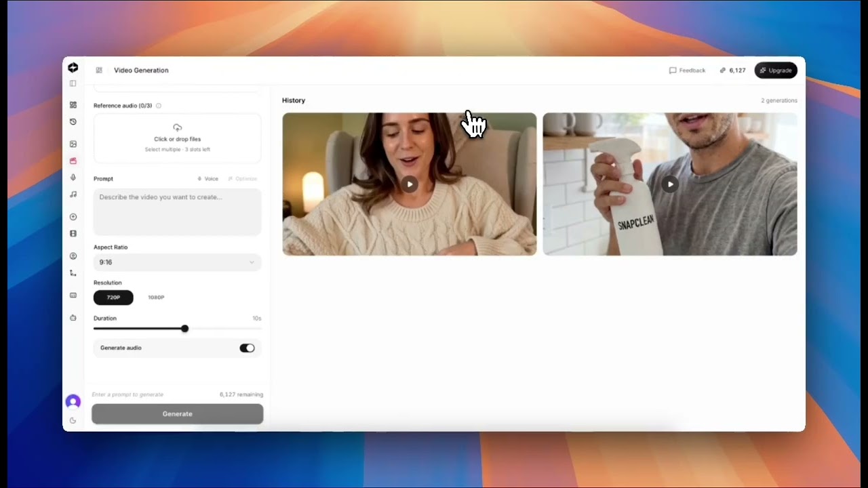Click the 6,127 credits count in the header
Viewport: 868px width, 488px height.
pos(737,70)
